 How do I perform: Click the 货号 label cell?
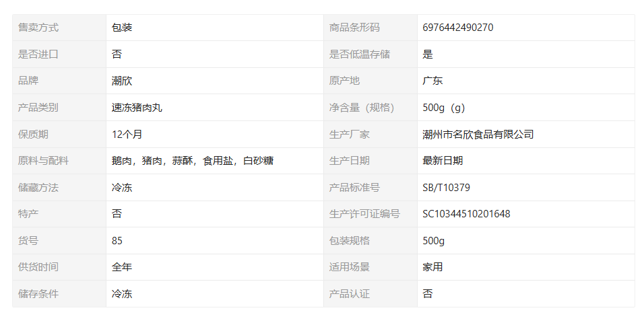pos(59,240)
